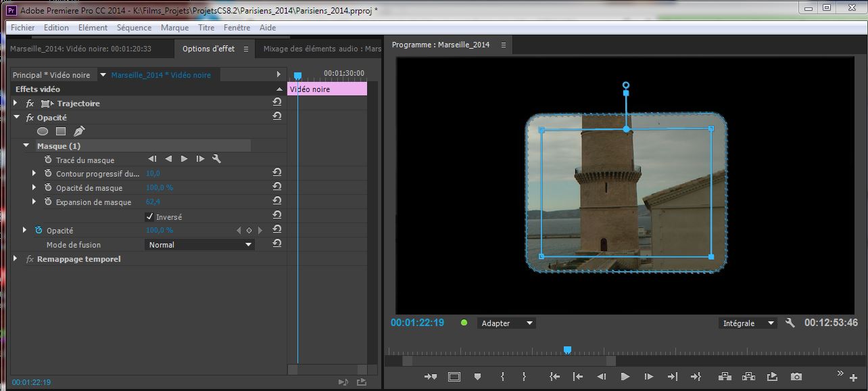The width and height of the screenshot is (868, 391).
Task: Switch to Mixage des éléments audio tab
Action: point(322,49)
